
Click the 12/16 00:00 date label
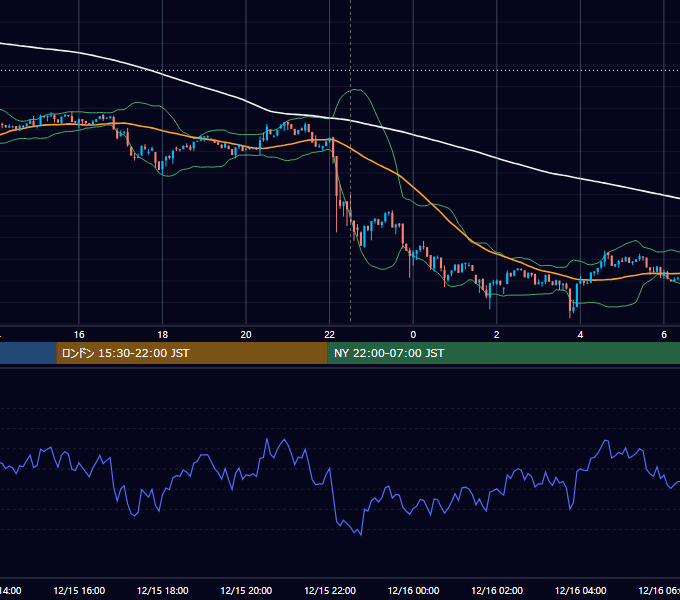(x=413, y=590)
